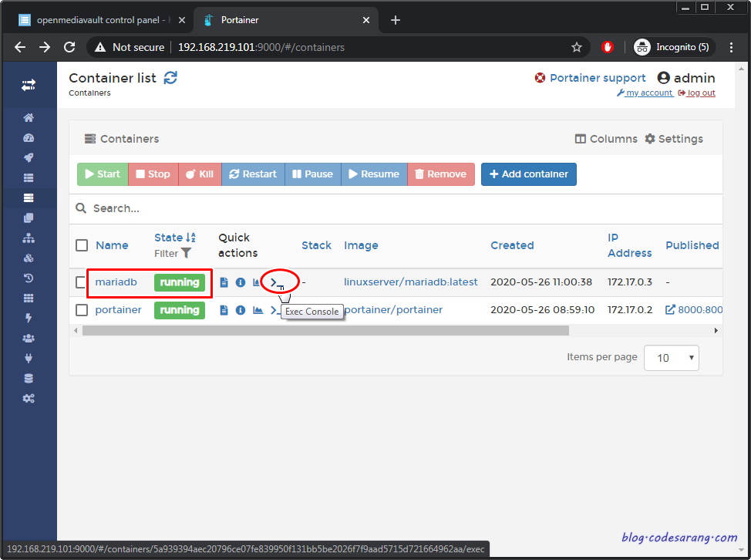The width and height of the screenshot is (751, 560).
Task: Open Networks sitemap icon in sidebar
Action: point(29,238)
